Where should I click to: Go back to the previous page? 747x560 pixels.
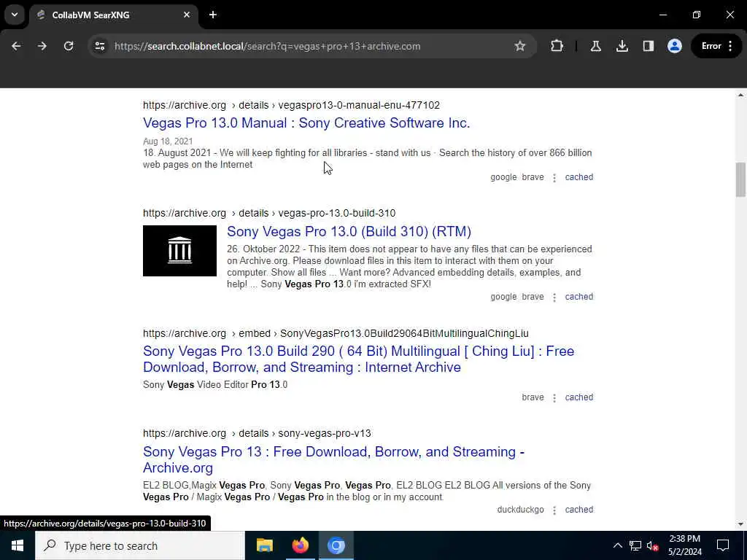16,46
